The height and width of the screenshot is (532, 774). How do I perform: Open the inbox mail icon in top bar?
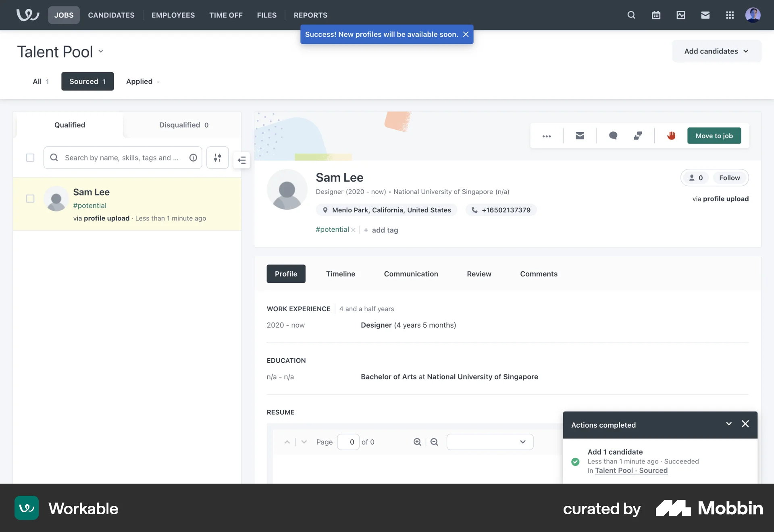click(705, 15)
